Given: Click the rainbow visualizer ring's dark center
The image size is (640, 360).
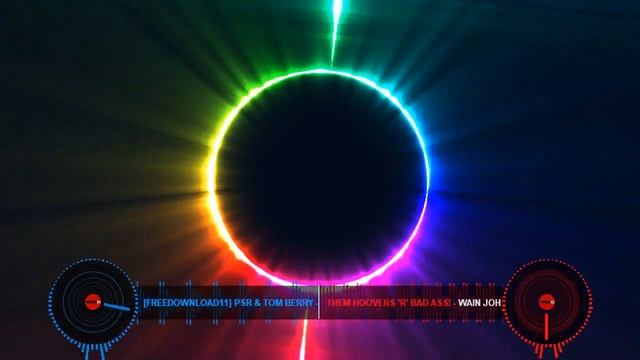Looking at the screenshot, I should [x=320, y=177].
